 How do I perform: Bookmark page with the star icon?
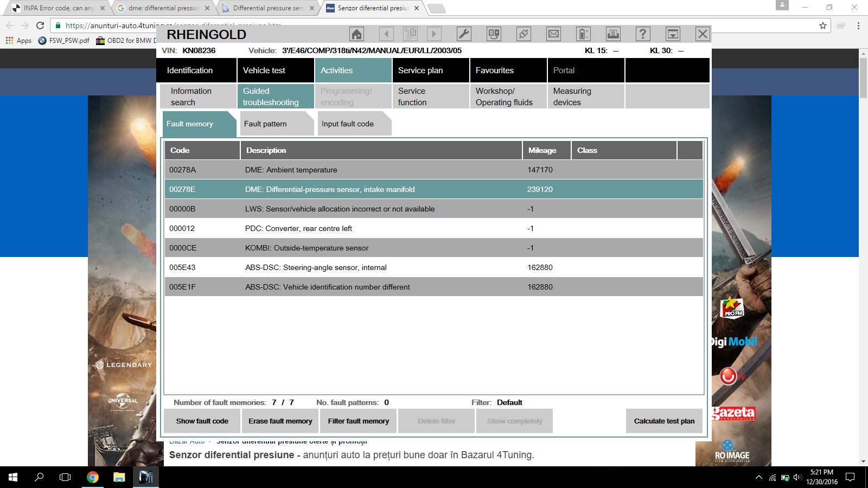823,25
